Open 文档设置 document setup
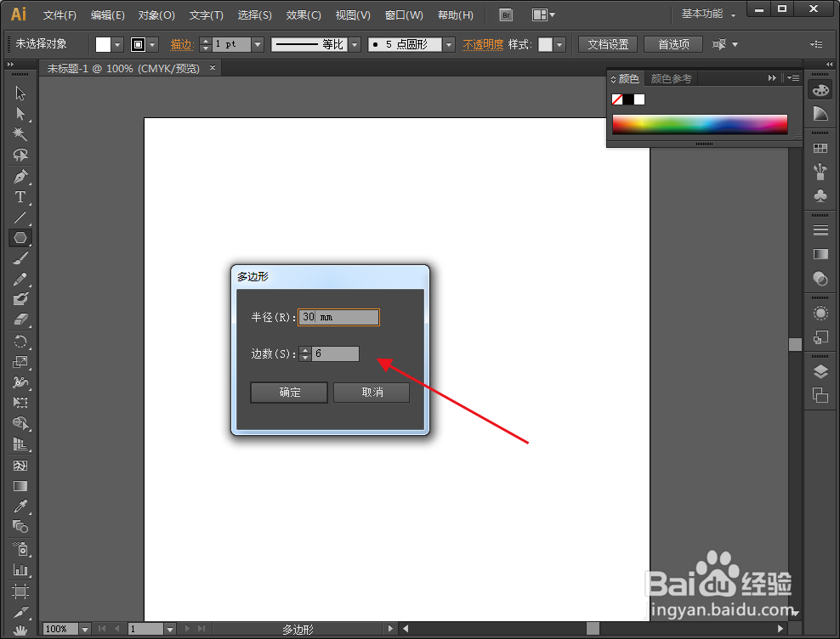Viewport: 840px width, 639px height. point(608,44)
